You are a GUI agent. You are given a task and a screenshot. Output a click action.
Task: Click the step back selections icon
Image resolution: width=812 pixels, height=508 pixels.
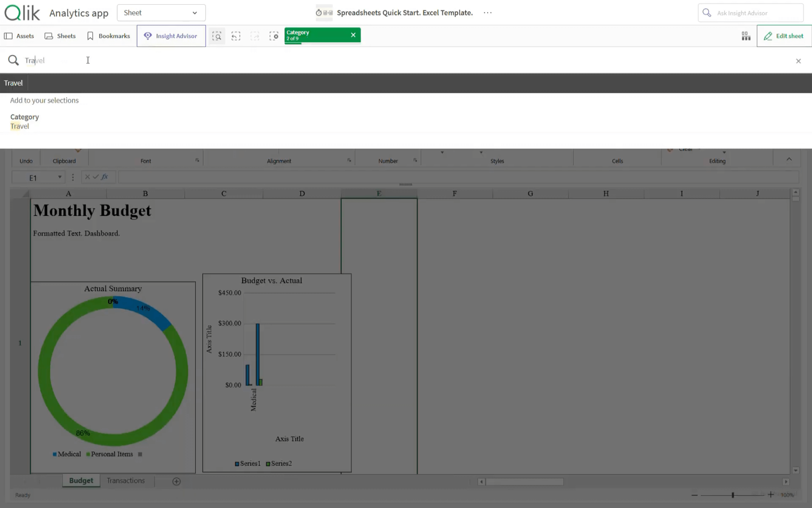pyautogui.click(x=236, y=36)
